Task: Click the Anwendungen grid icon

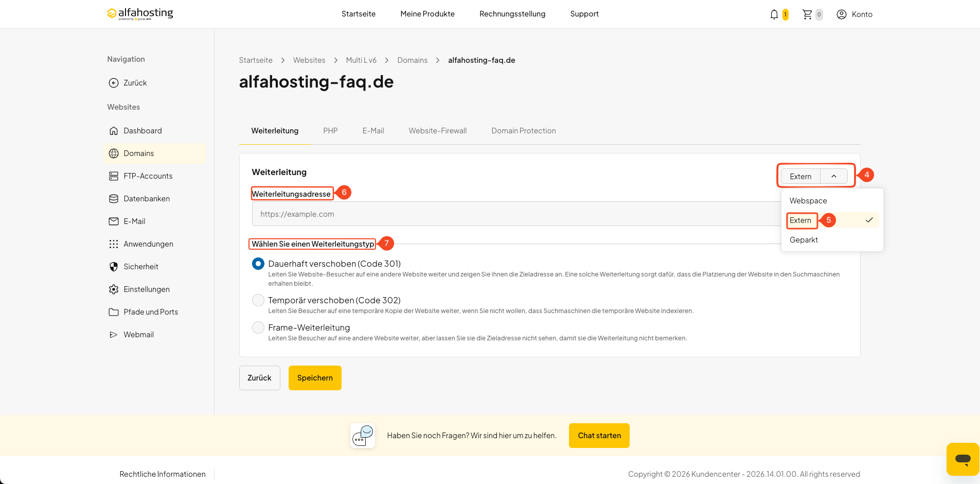Action: coord(114,244)
